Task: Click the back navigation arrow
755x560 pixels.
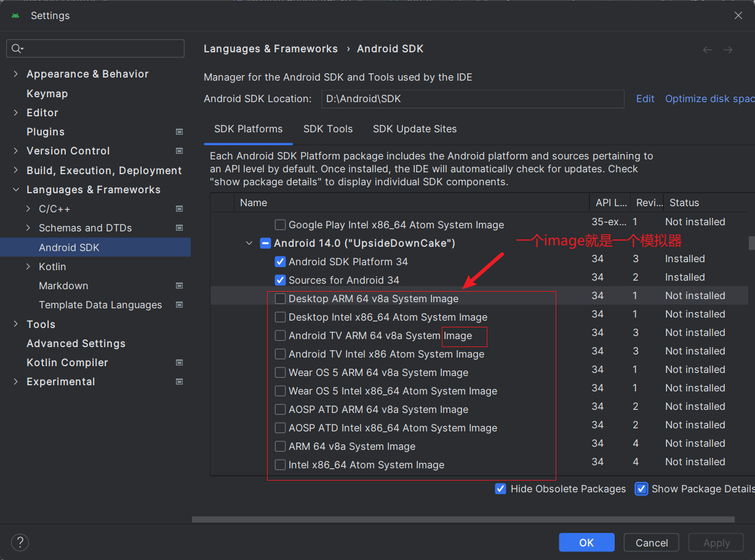Action: click(708, 50)
